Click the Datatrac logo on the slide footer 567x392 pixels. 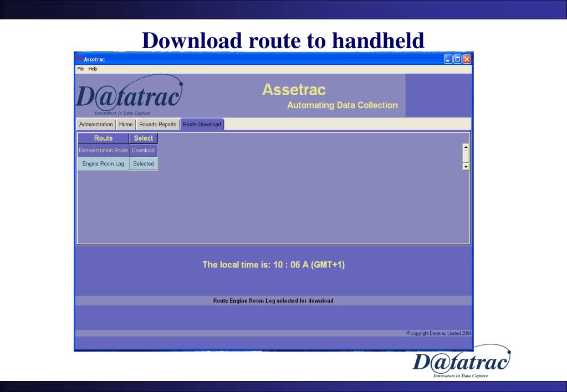point(462,361)
